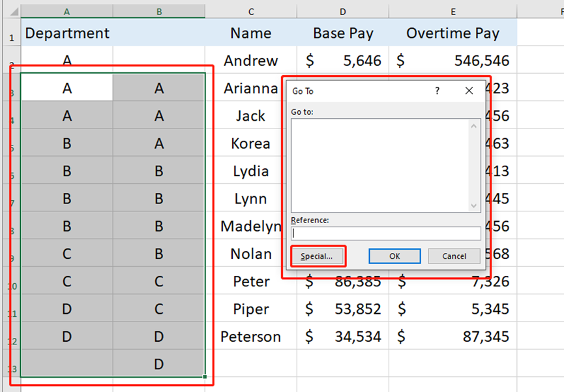Select the Peter name cell

251,280
